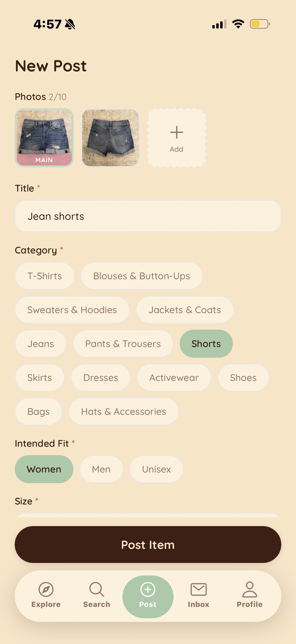Deselect the Shorts category chip
The height and width of the screenshot is (644, 296).
[206, 344]
